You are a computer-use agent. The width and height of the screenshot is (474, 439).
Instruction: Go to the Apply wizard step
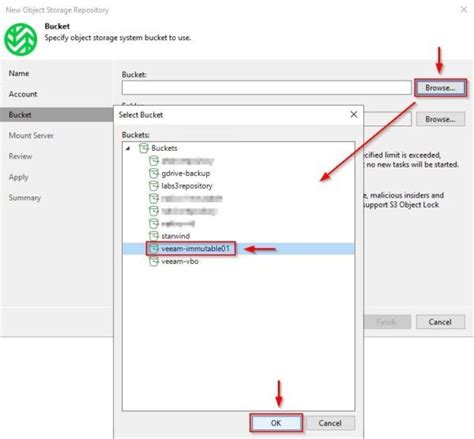pyautogui.click(x=19, y=177)
